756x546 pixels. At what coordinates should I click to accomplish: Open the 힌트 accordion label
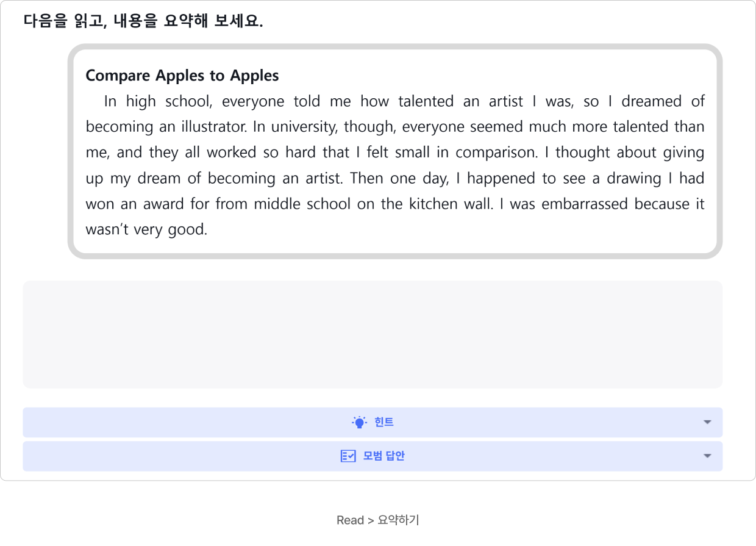point(384,422)
